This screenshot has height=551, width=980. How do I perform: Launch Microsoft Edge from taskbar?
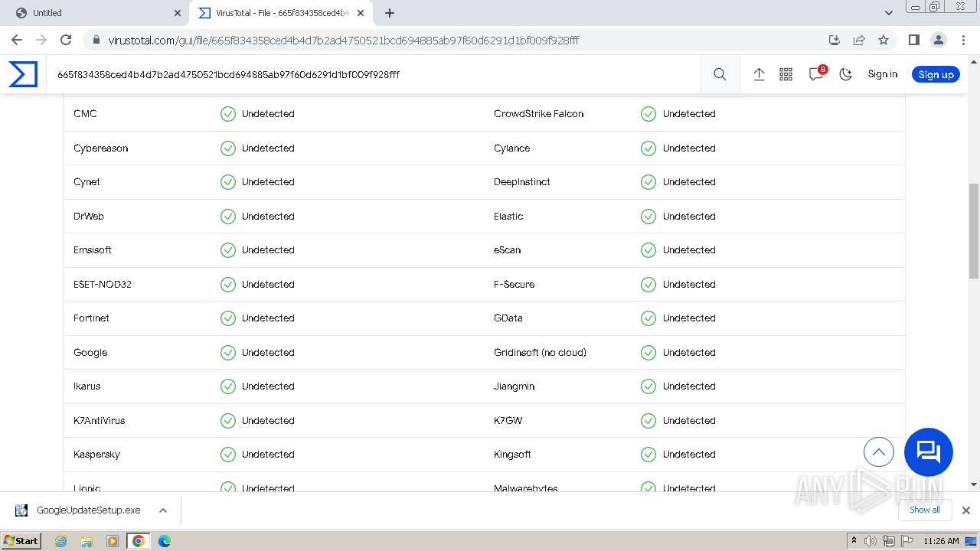click(x=165, y=541)
